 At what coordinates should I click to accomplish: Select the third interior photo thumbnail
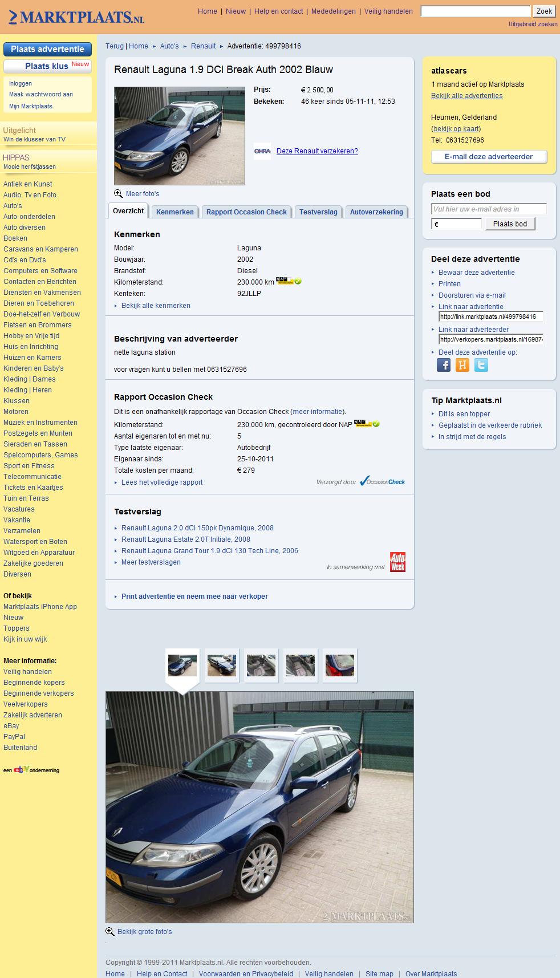coord(261,665)
